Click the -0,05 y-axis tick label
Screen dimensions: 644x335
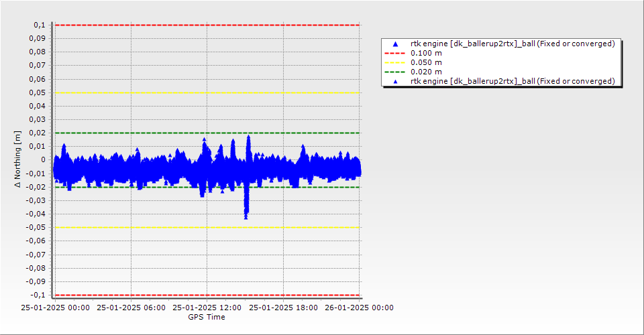click(36, 228)
